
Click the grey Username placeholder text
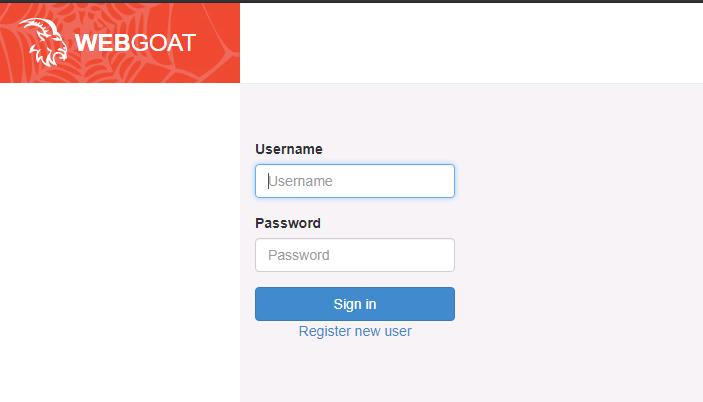pyautogui.click(x=300, y=181)
